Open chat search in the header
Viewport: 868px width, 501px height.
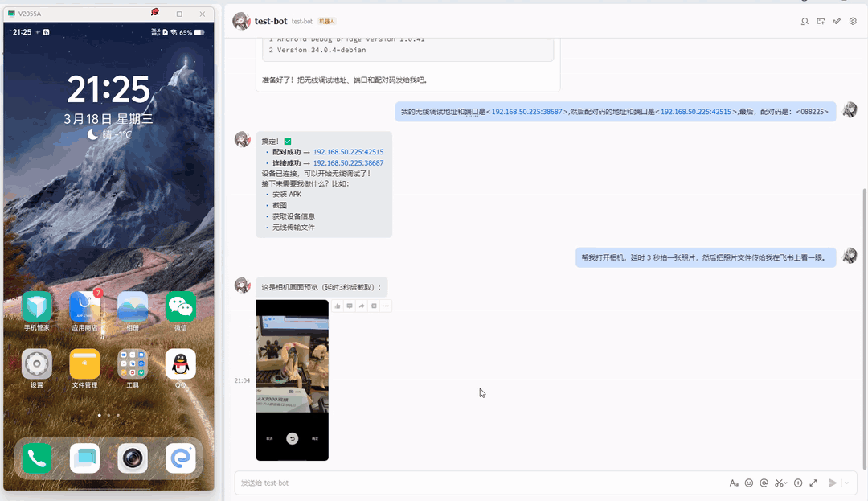[x=805, y=22]
